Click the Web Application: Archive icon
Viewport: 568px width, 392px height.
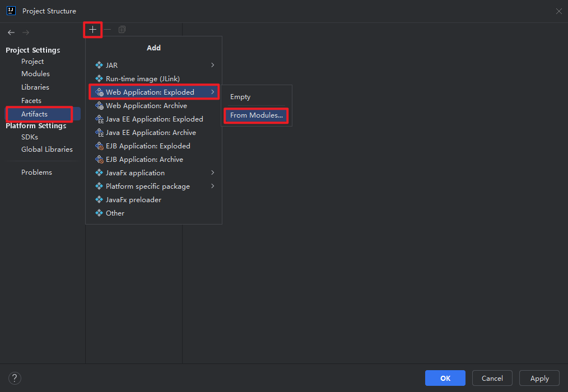(99, 106)
